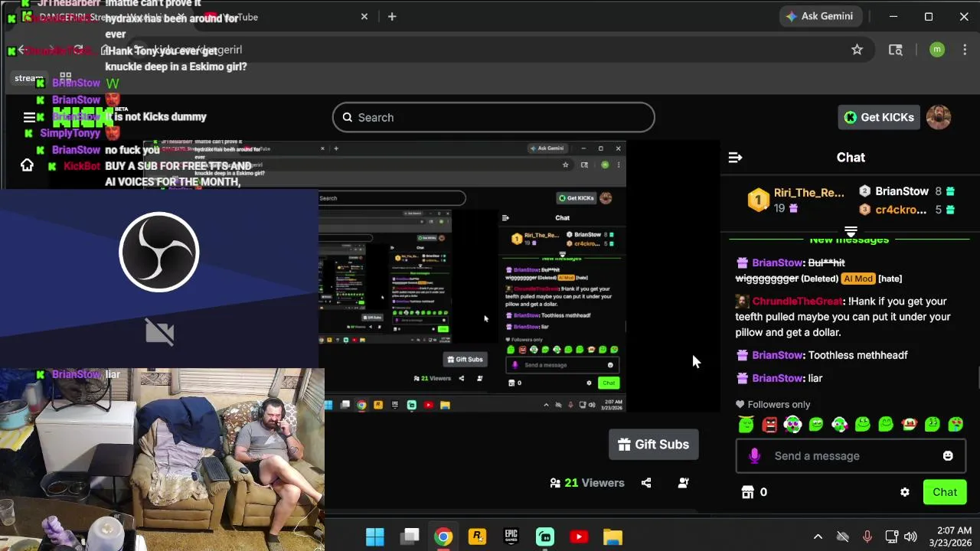Viewport: 980px width, 551px height.
Task: Click BrianStow's name on 'Toothless methheadf' message
Action: point(777,355)
